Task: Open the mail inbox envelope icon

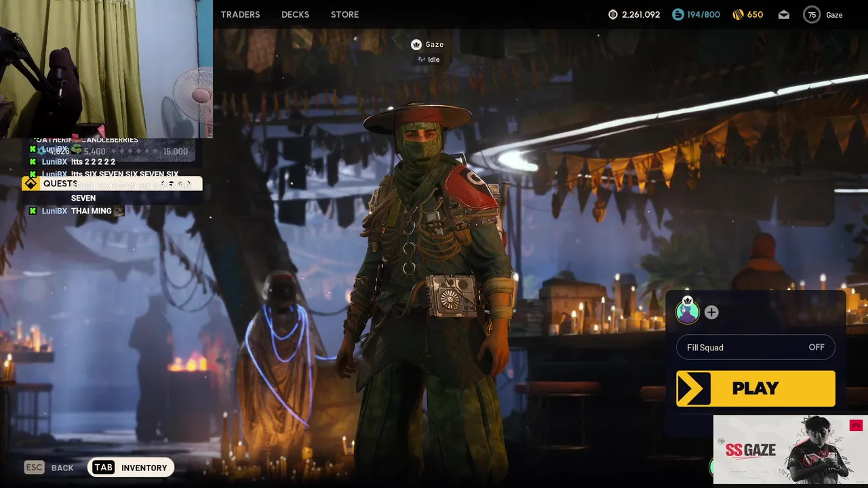Action: click(x=784, y=14)
